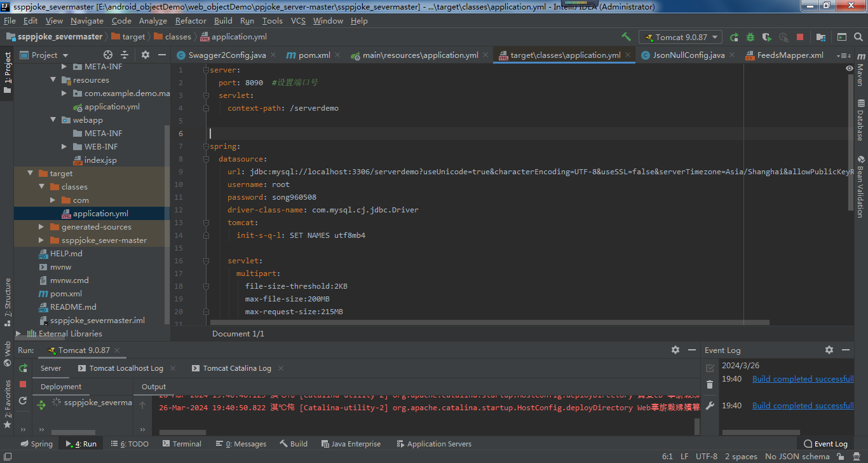Screen dimensions: 868x463
Task: Collapse the target folder
Action: click(x=30, y=173)
